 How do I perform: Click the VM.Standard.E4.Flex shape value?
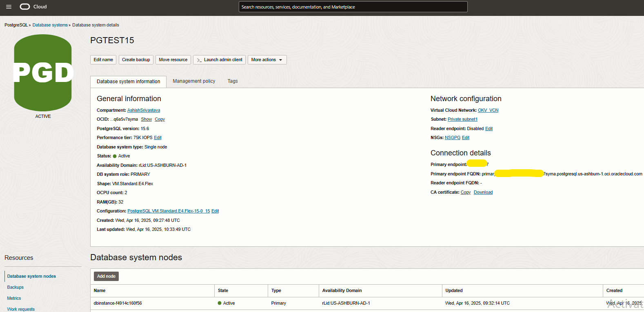133,184
